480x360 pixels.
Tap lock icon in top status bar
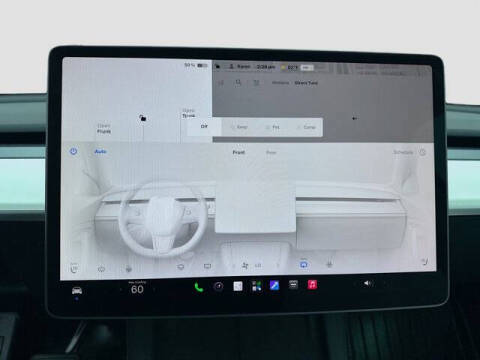pyautogui.click(x=217, y=66)
